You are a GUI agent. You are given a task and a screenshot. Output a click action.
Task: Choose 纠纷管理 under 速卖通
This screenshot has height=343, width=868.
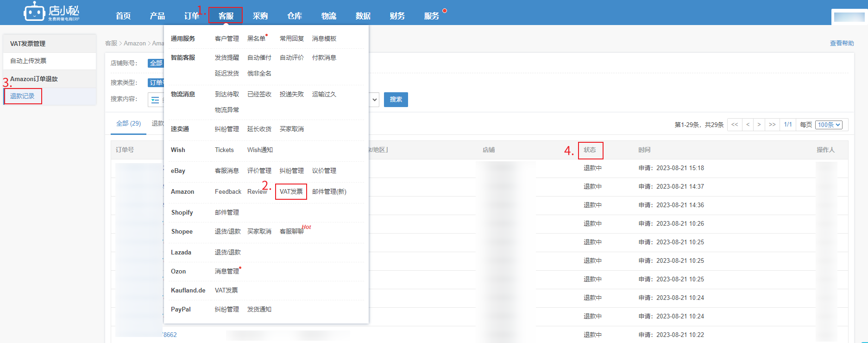(227, 129)
